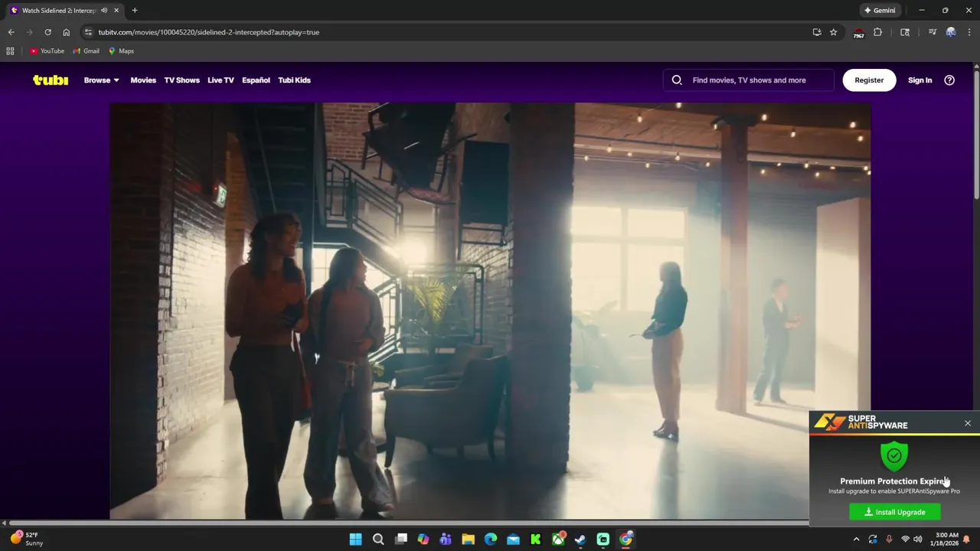Open the Chrome profile avatar
The width and height of the screenshot is (980, 551).
coord(951,32)
